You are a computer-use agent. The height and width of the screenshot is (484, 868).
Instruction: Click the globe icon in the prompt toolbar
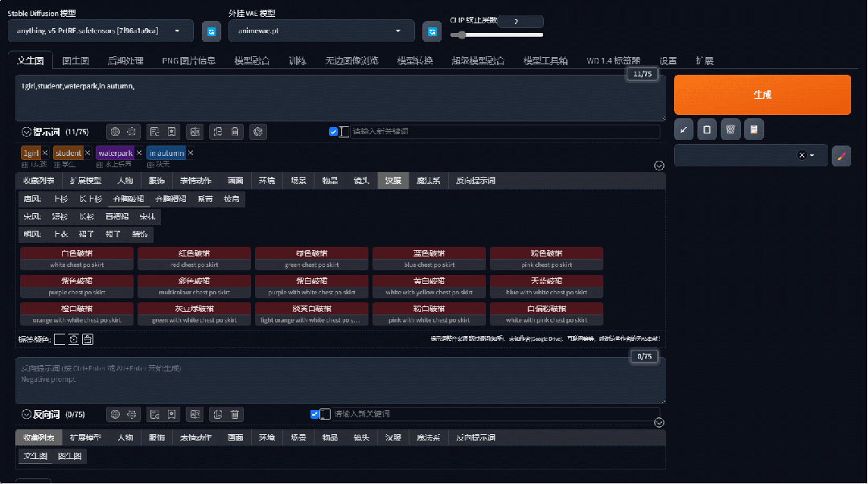(x=115, y=132)
